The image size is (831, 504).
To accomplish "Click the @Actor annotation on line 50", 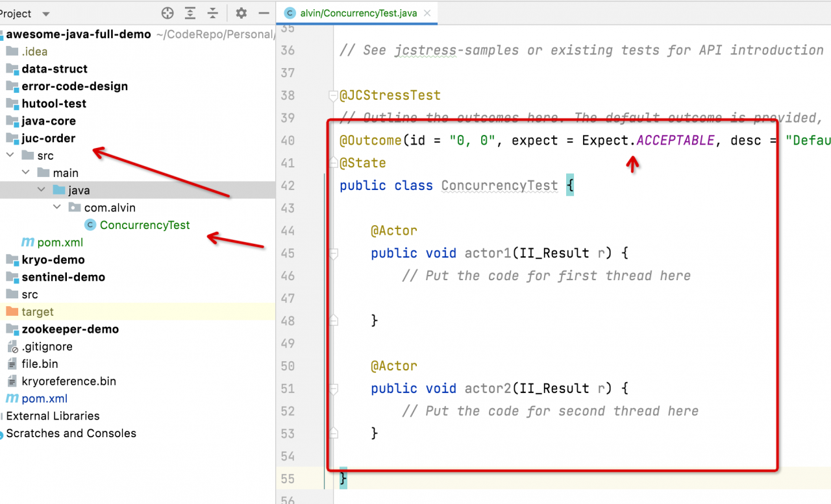I will pyautogui.click(x=394, y=366).
